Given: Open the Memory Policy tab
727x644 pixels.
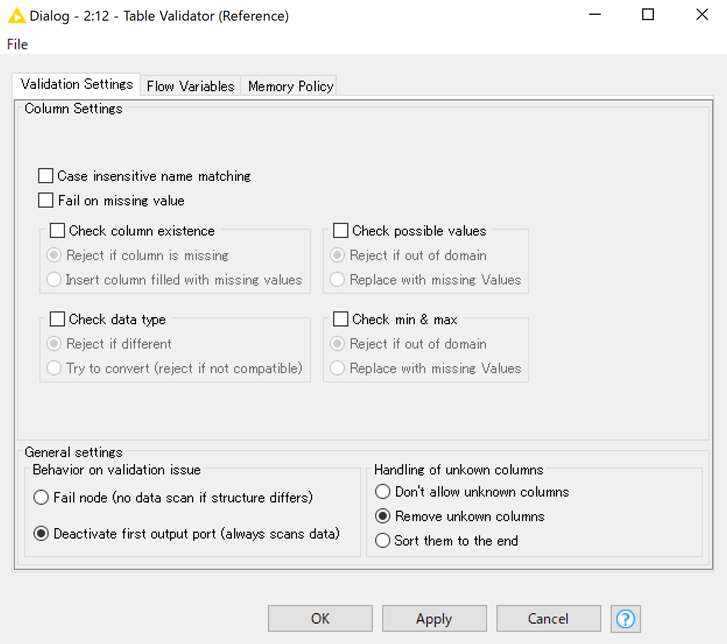Looking at the screenshot, I should pos(290,86).
